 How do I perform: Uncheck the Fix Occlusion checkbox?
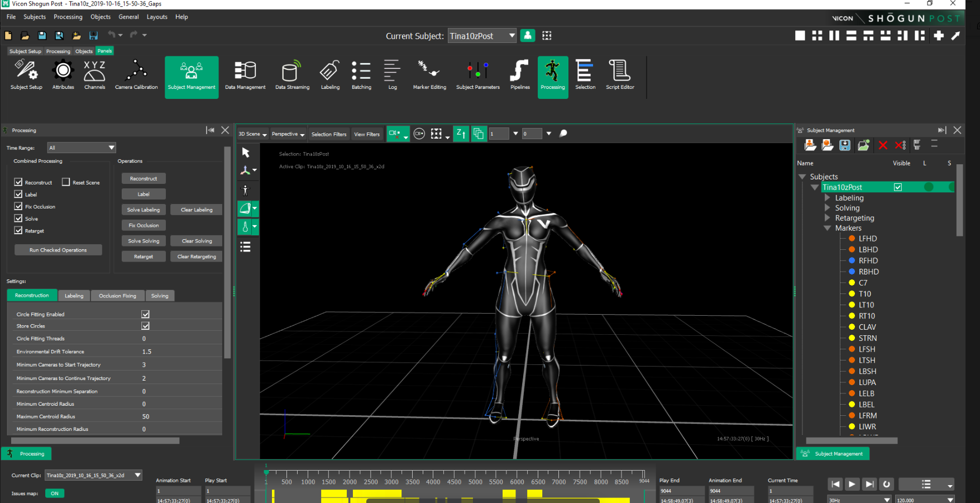tap(18, 206)
